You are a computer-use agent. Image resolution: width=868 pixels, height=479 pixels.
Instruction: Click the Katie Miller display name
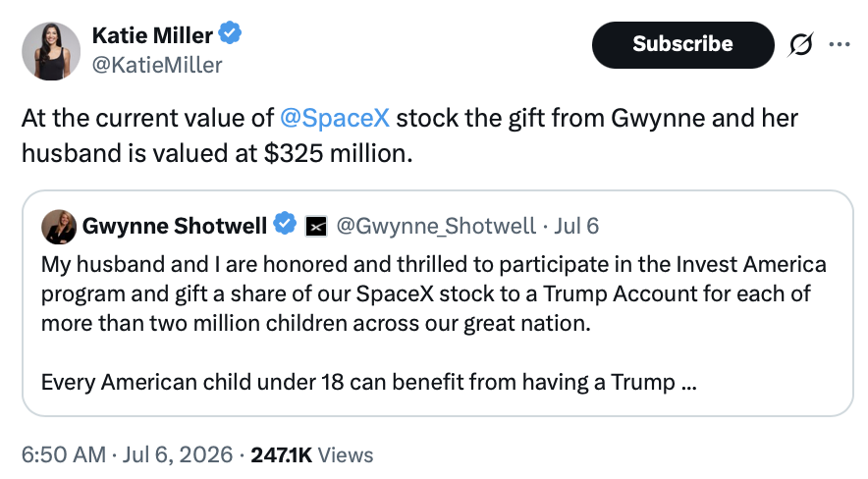tap(152, 35)
